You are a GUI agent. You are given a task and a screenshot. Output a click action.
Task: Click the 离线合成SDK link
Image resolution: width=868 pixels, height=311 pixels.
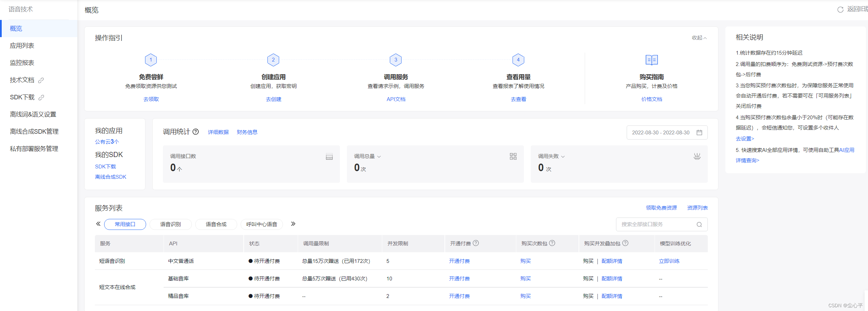tap(111, 177)
